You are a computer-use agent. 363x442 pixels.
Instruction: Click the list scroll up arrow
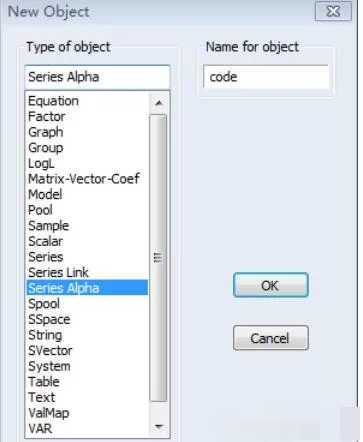tap(159, 103)
